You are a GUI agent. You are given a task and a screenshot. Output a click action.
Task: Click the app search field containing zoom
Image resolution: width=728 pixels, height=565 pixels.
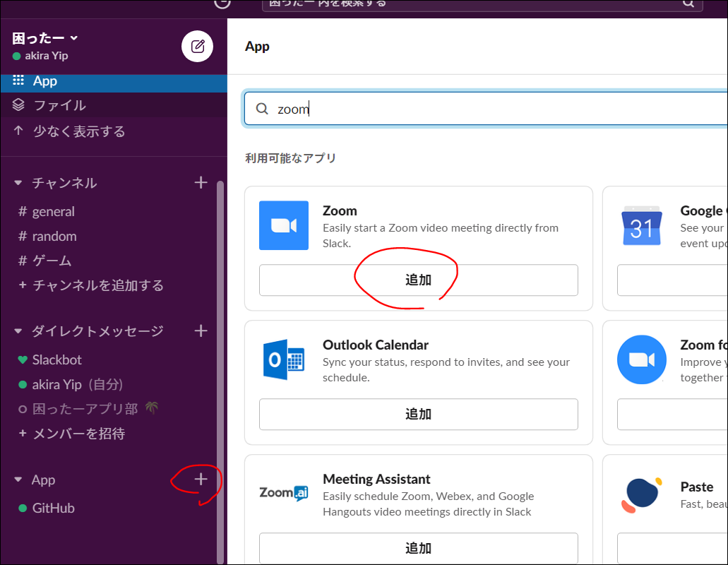[x=486, y=109]
